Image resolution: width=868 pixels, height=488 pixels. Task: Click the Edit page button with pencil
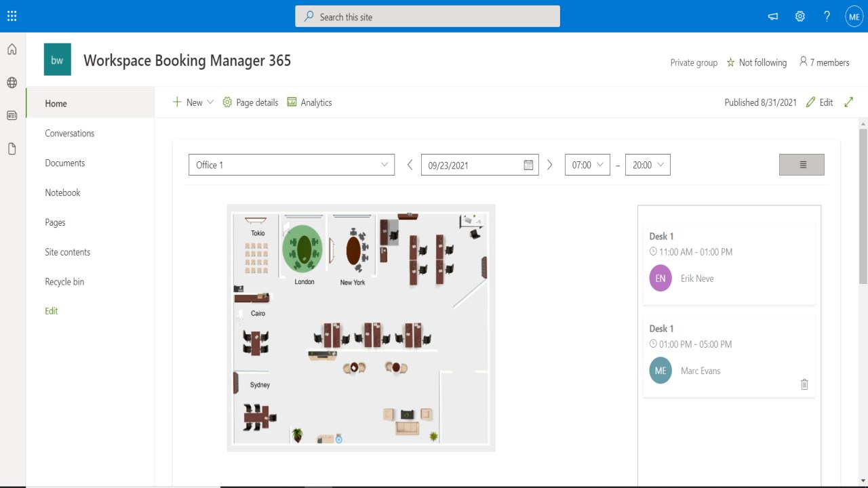coord(819,102)
